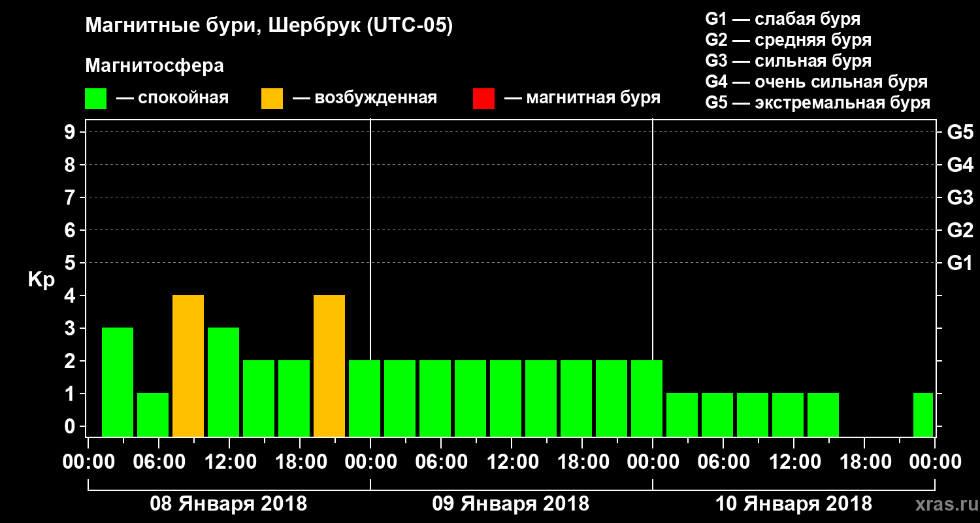This screenshot has height=523, width=980.
Task: Click the 'Магнитосфера' heading
Action: coord(155,66)
